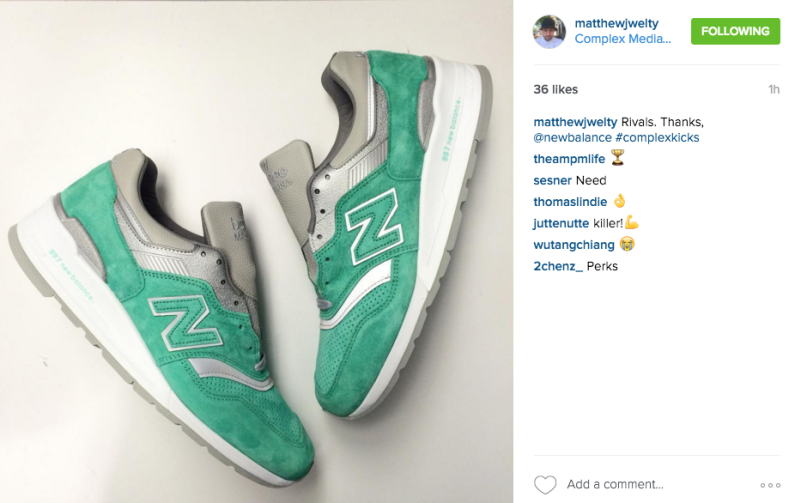This screenshot has height=503, width=800.
Task: Open 2chenz_ commenter profile
Action: coord(558,266)
